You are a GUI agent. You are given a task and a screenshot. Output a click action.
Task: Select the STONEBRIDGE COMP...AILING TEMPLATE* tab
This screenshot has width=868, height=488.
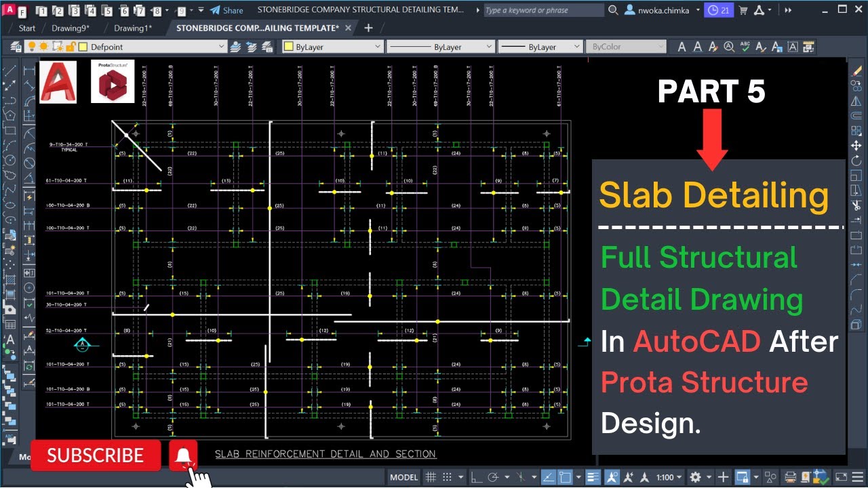[x=258, y=28]
